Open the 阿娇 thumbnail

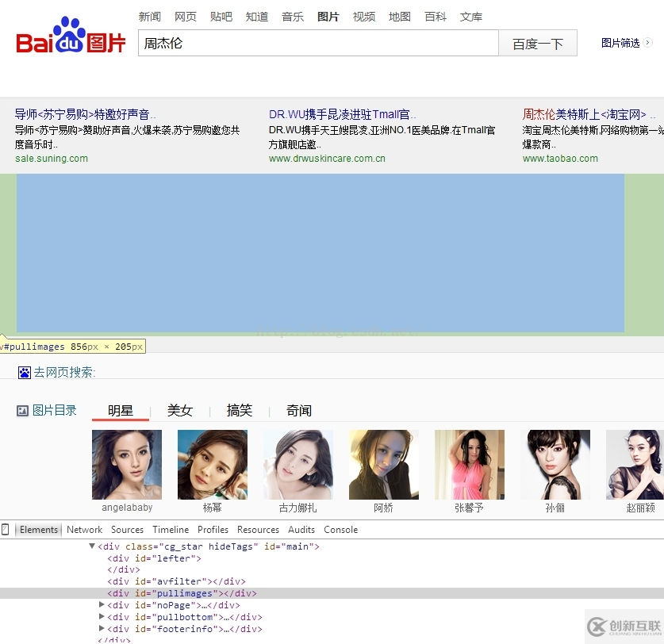(x=384, y=465)
